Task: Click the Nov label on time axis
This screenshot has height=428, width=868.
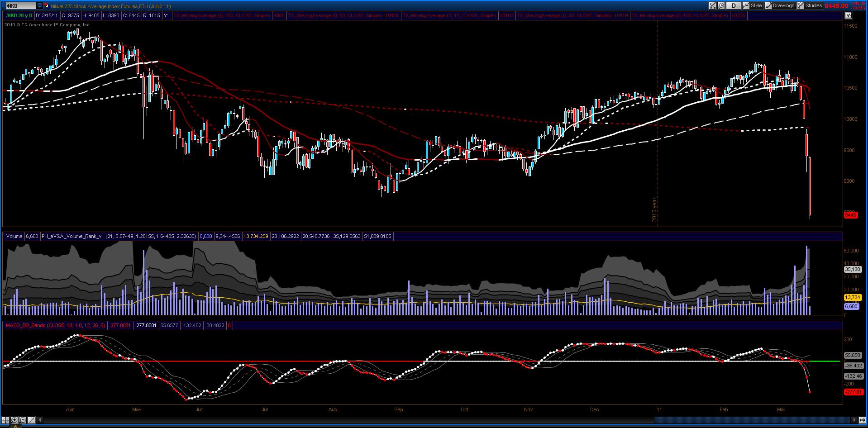Action: (528, 409)
